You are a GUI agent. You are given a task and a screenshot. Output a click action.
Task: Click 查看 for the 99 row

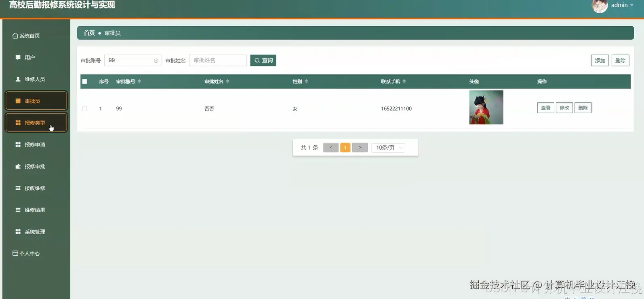coord(546,108)
